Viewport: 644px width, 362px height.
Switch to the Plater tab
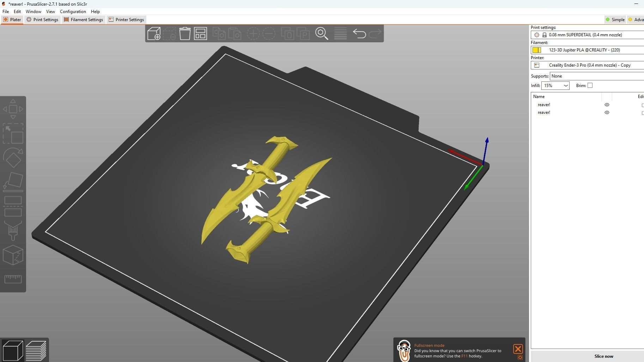pos(12,20)
